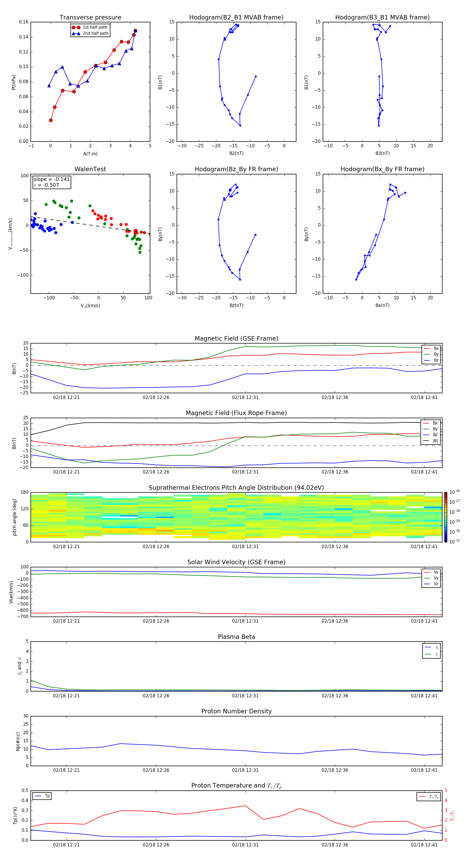Click the Solar Wind Velocity (GSE Frame) title
Screen dimensions: 473x868
[x=236, y=562]
